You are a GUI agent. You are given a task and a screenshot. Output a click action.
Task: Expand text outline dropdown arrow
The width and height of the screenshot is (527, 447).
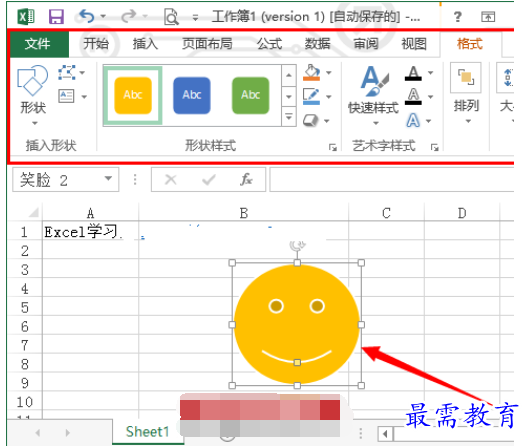pyautogui.click(x=430, y=97)
